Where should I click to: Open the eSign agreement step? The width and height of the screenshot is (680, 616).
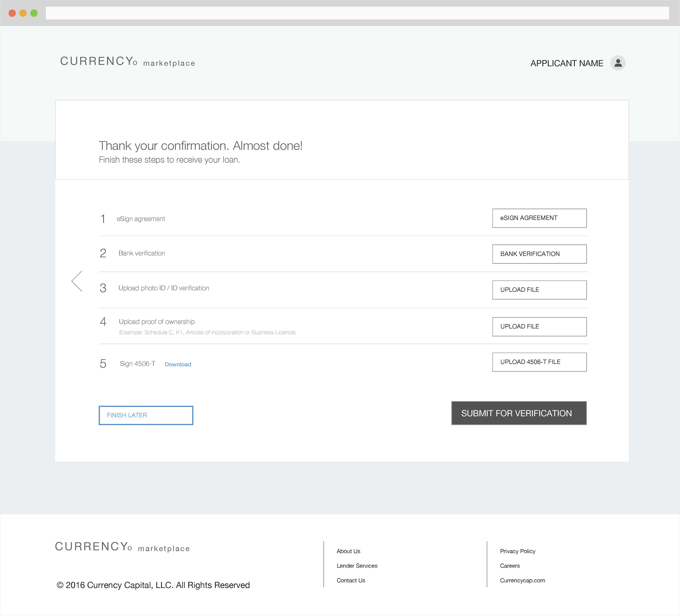pyautogui.click(x=539, y=218)
